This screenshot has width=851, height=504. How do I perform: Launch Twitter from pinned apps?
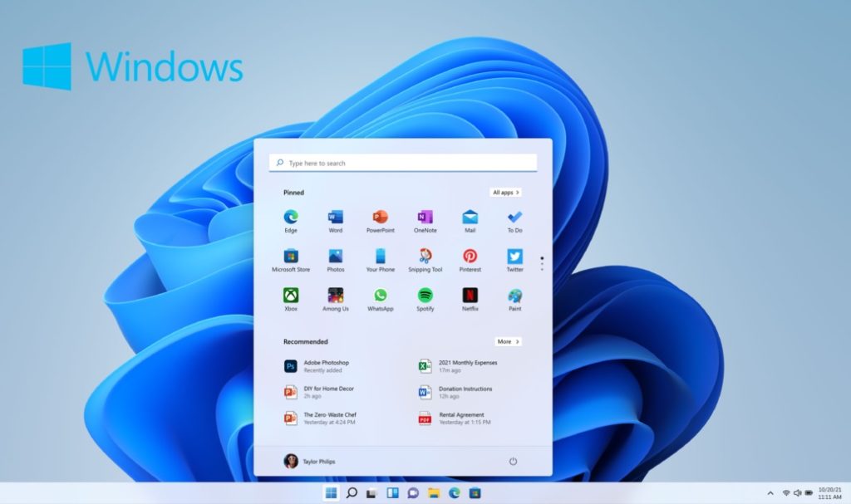click(514, 260)
